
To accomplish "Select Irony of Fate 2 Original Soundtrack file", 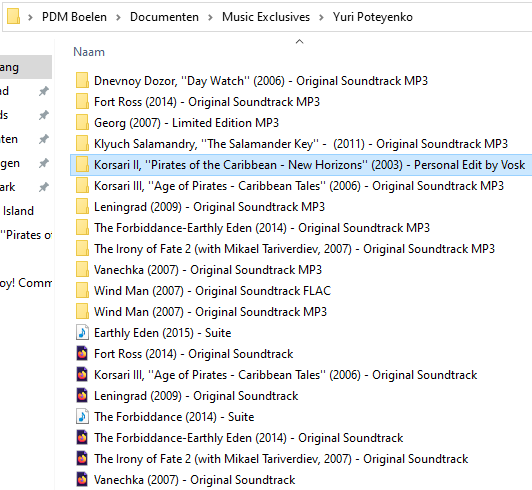I will point(281,459).
